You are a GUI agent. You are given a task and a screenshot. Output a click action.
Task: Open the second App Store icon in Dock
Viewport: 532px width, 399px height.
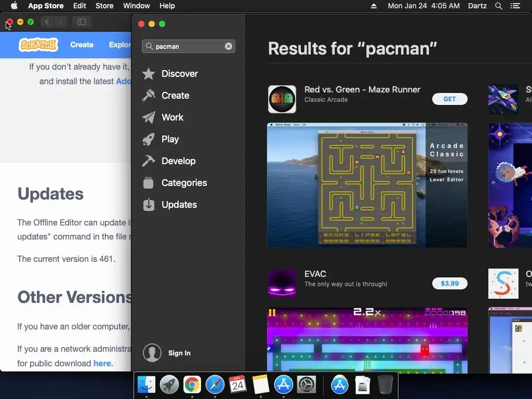[x=340, y=385]
